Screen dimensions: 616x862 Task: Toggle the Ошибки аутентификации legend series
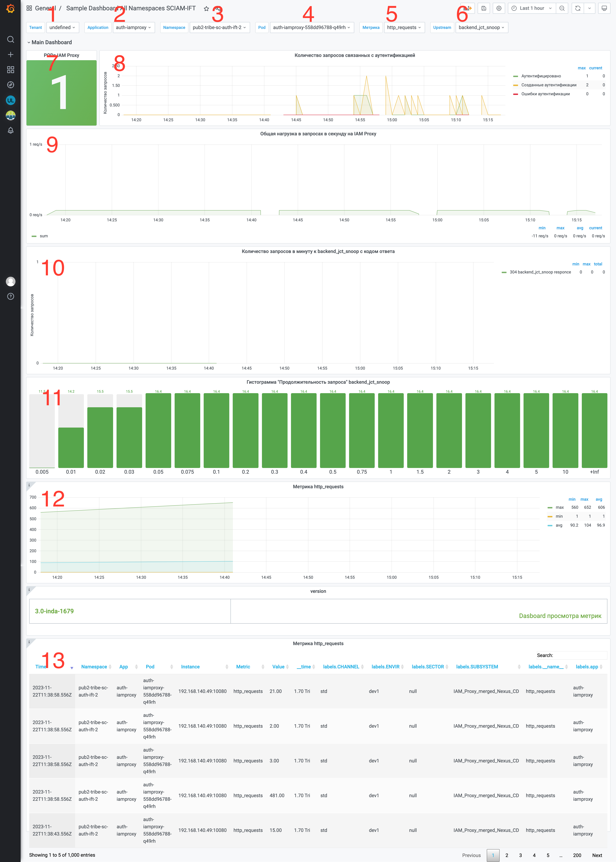[546, 94]
